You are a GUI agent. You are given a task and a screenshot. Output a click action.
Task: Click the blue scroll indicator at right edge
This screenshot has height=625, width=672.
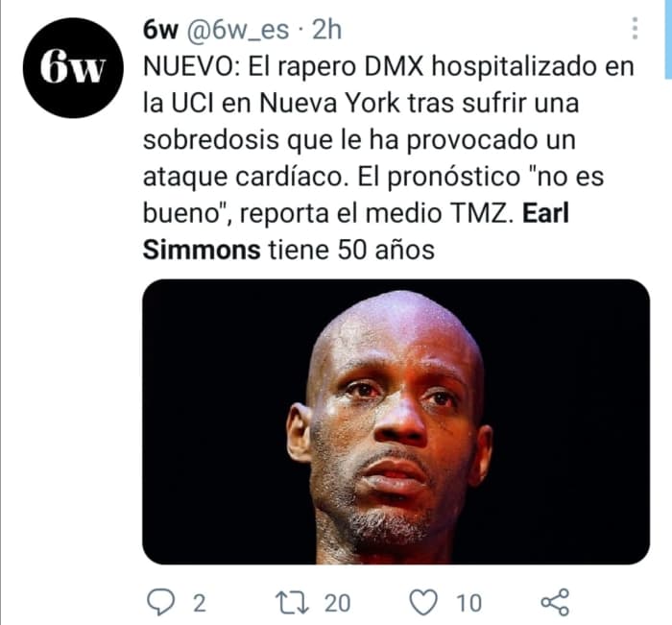[x=668, y=39]
